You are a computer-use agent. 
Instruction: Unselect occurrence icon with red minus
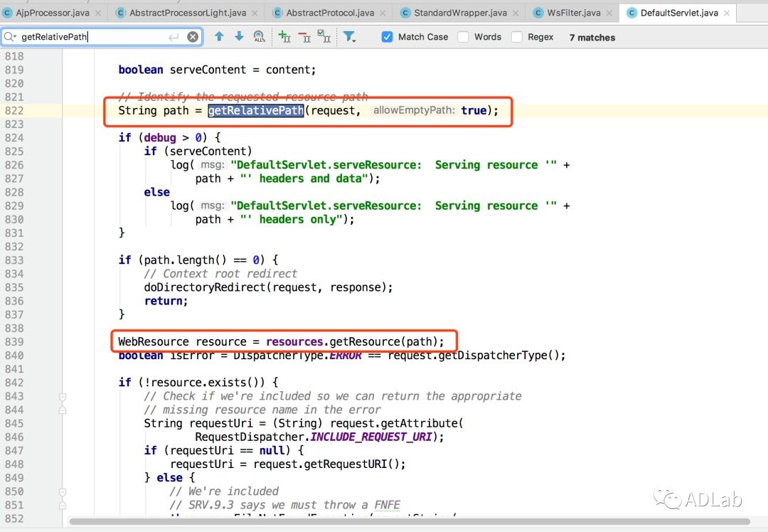(304, 37)
